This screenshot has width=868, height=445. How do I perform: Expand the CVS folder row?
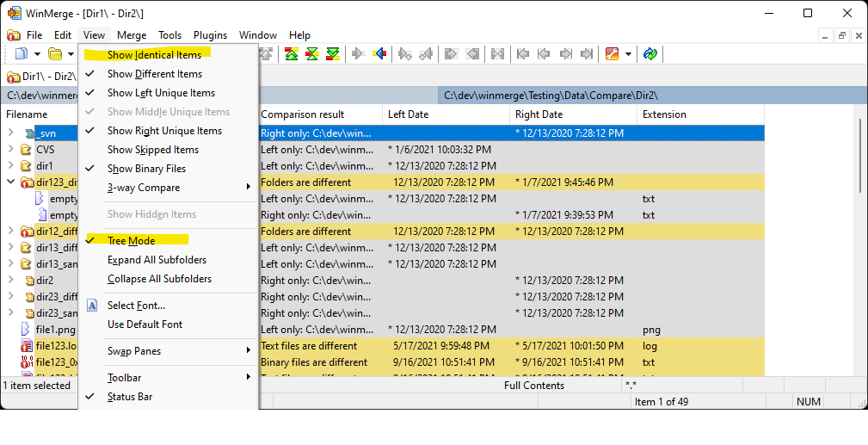[11, 149]
